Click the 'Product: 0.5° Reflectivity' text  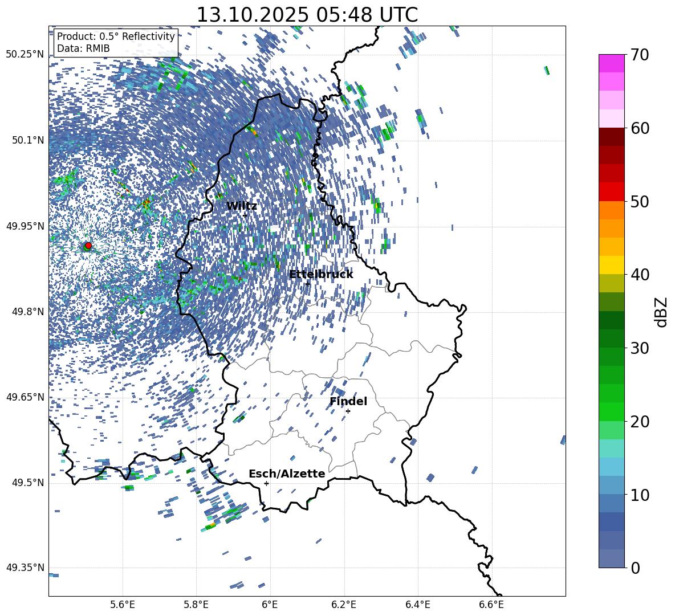(x=116, y=36)
